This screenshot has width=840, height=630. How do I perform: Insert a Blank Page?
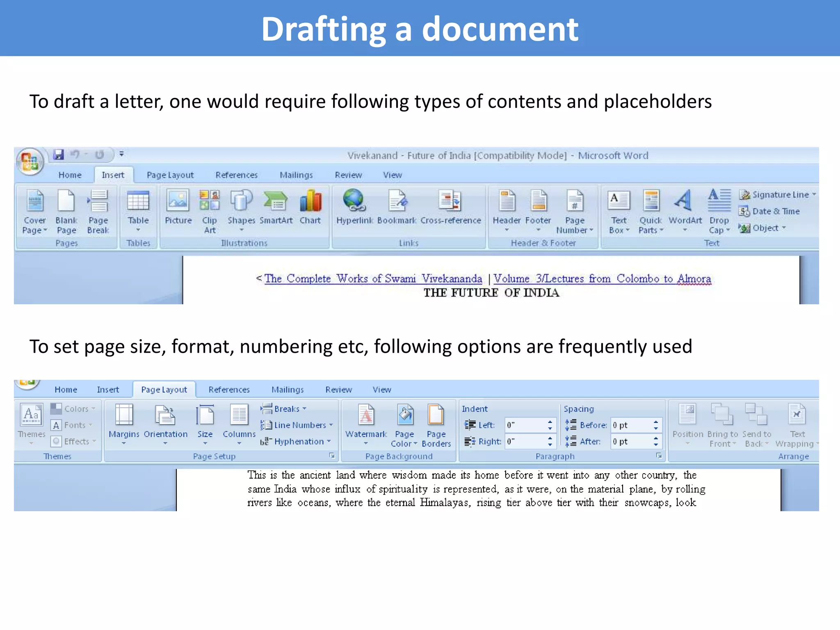66,212
